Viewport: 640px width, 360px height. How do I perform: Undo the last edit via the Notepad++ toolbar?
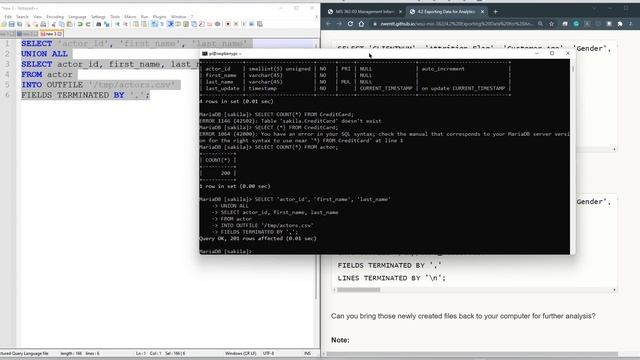click(80, 24)
